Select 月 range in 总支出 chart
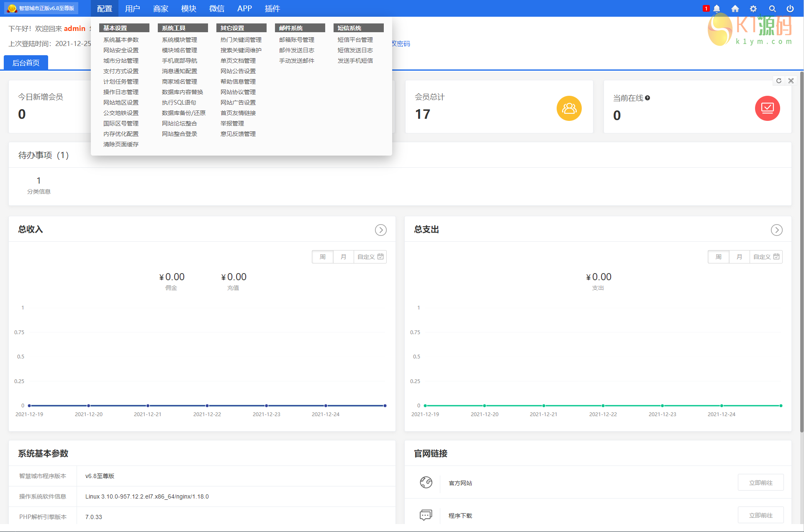This screenshot has height=532, width=804. (739, 257)
